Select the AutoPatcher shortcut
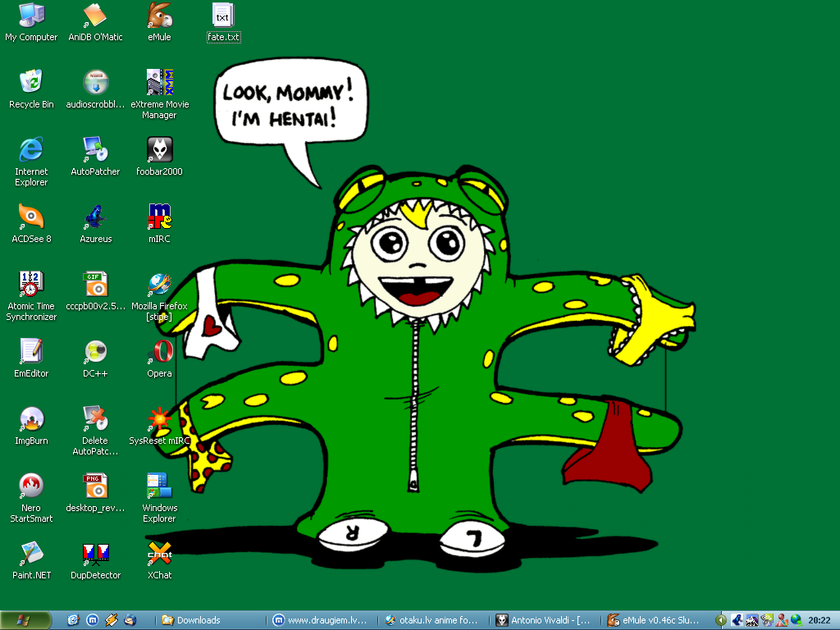The width and height of the screenshot is (840, 630). coord(95,157)
